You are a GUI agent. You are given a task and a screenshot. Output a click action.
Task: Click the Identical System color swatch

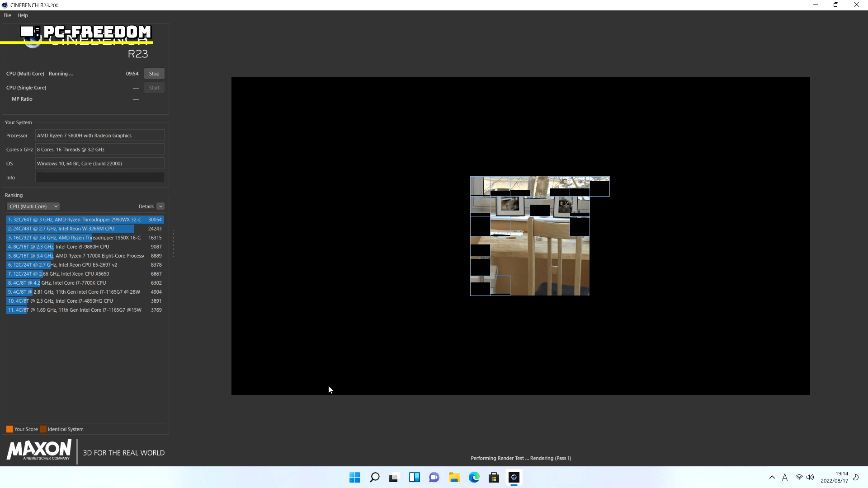[43, 429]
